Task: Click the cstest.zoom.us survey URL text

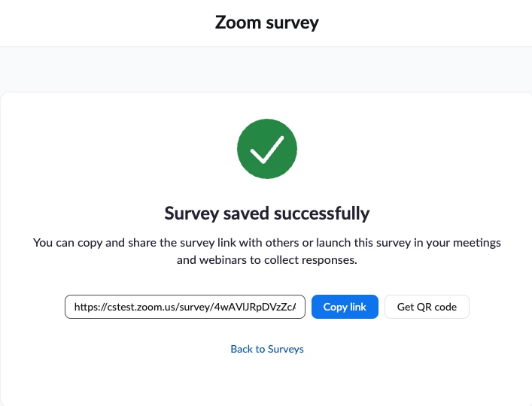Action: coord(185,307)
